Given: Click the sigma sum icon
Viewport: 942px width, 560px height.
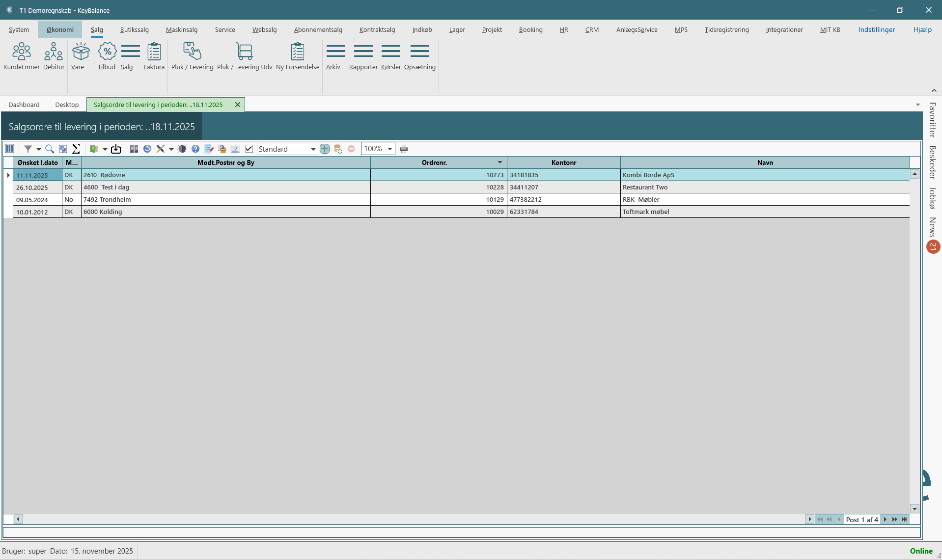Looking at the screenshot, I should [76, 149].
